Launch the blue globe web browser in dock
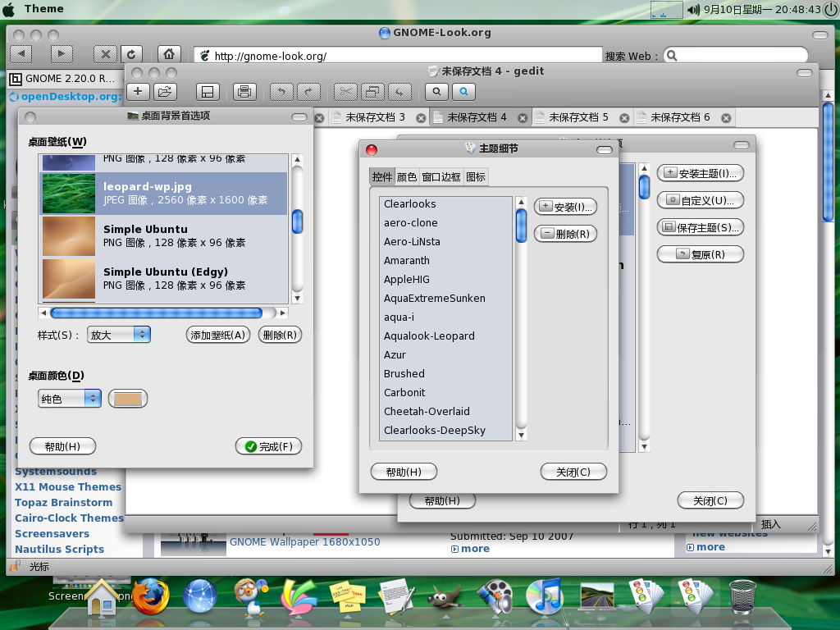 200,596
